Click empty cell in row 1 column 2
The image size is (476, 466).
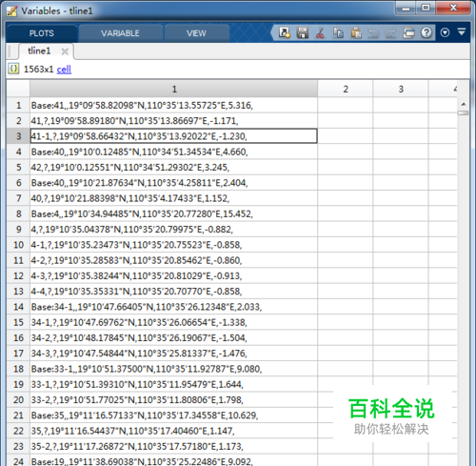pos(346,105)
